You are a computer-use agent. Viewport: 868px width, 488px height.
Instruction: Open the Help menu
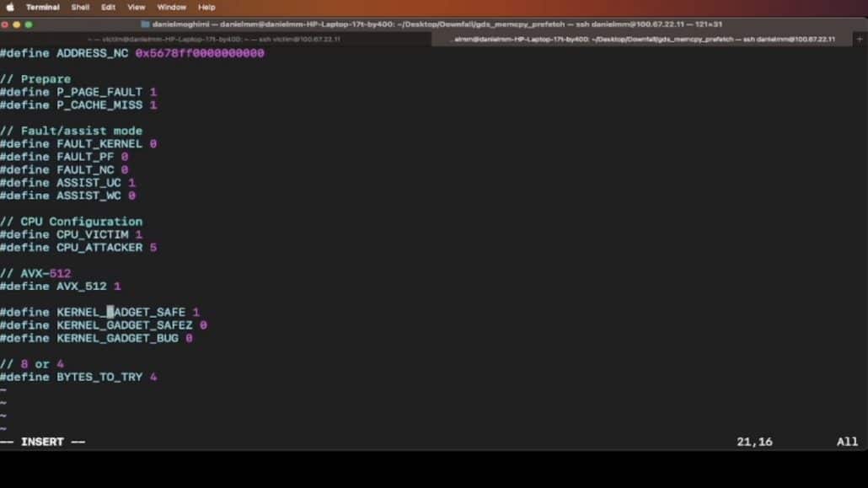coord(206,8)
